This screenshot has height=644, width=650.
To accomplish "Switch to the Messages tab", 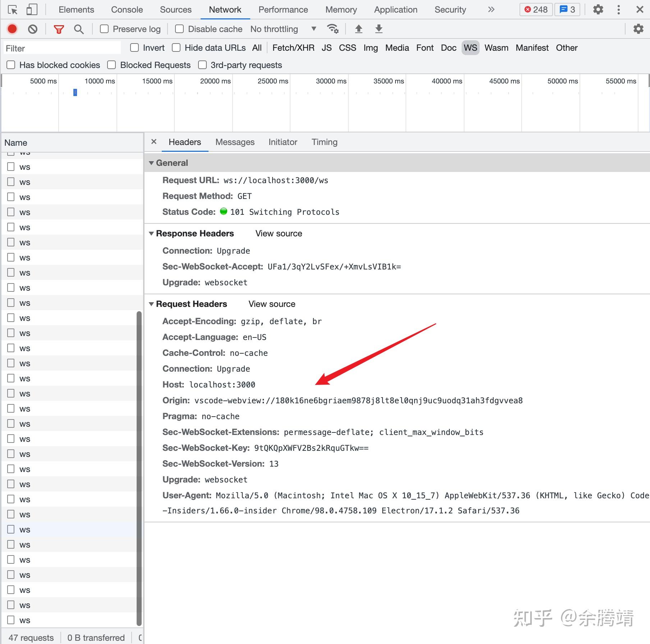I will (x=235, y=142).
